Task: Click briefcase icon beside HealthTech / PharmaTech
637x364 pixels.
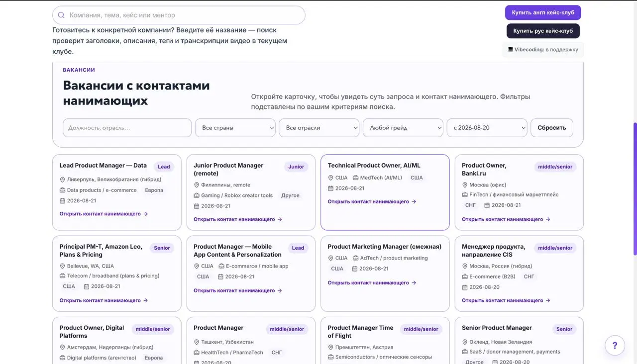Action: [x=197, y=353]
